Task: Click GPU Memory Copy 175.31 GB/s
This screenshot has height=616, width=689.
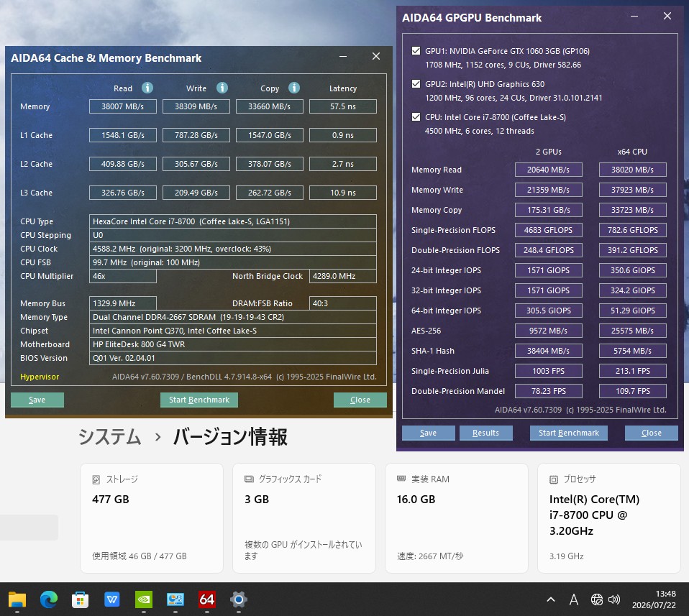Action: point(549,210)
